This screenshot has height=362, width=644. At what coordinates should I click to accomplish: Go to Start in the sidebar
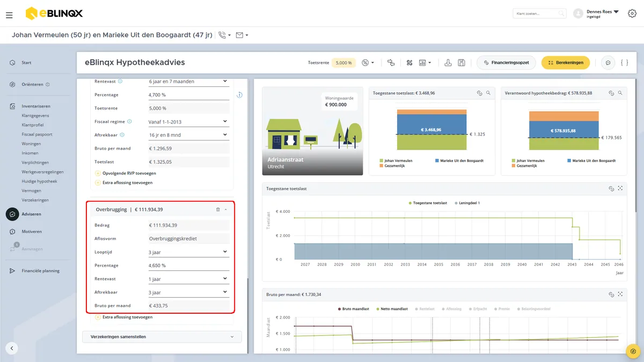tap(26, 63)
